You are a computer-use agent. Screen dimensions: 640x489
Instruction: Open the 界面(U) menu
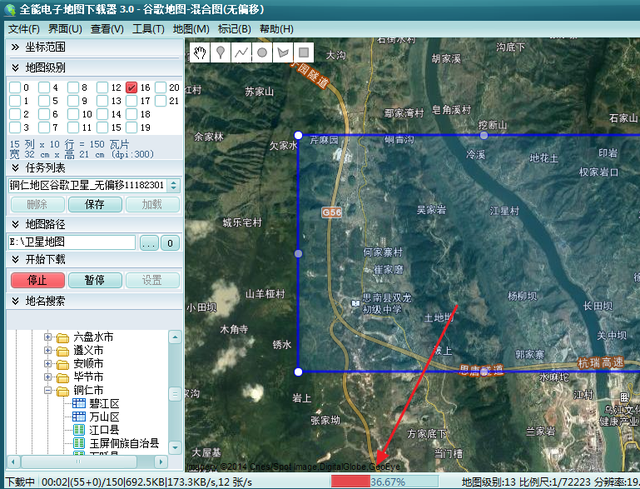click(65, 29)
